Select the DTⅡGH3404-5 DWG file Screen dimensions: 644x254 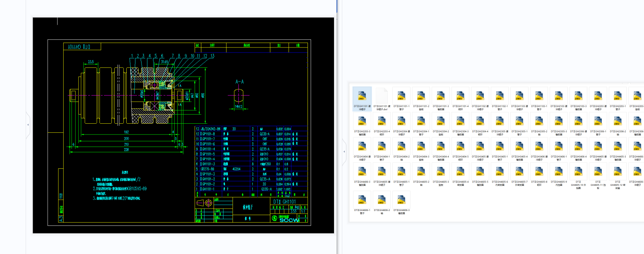click(461, 149)
